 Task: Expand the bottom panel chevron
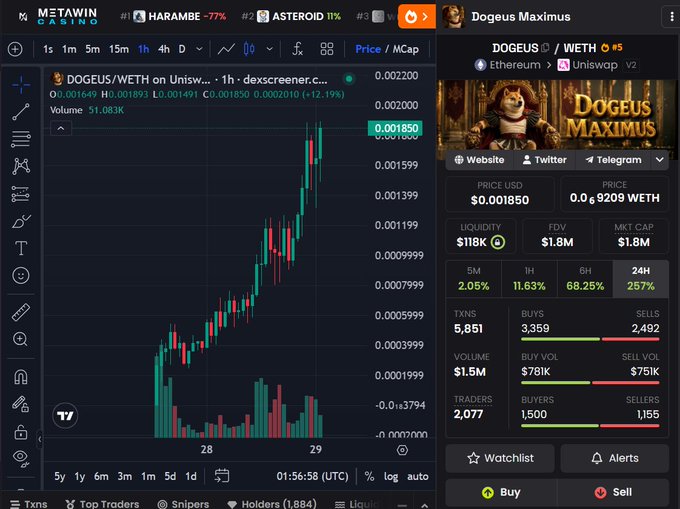[425, 505]
